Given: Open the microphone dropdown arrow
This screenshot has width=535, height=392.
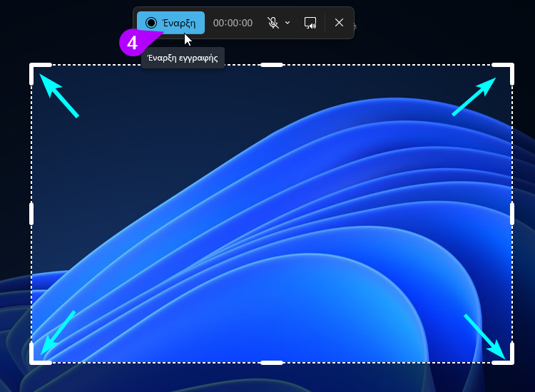Looking at the screenshot, I should [x=287, y=23].
